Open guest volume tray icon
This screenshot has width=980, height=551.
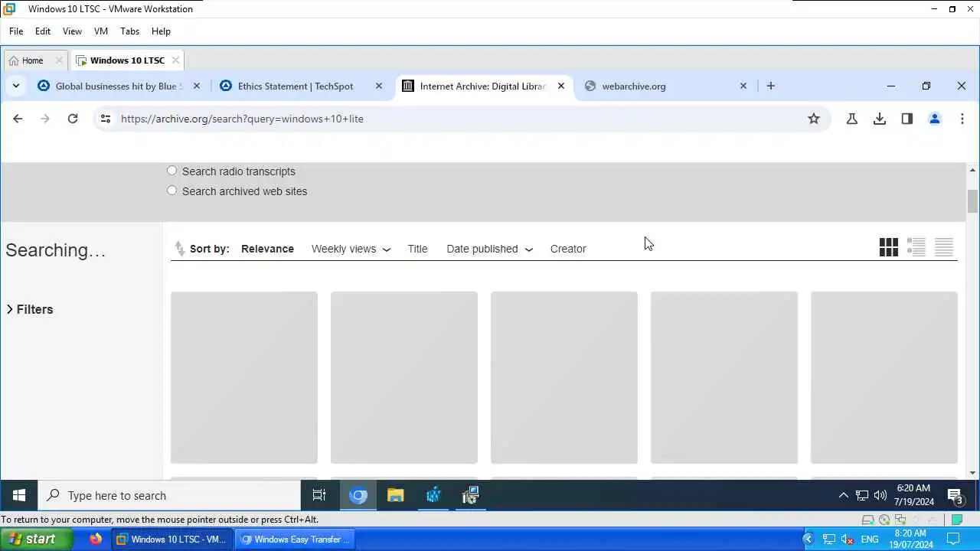pos(880,495)
